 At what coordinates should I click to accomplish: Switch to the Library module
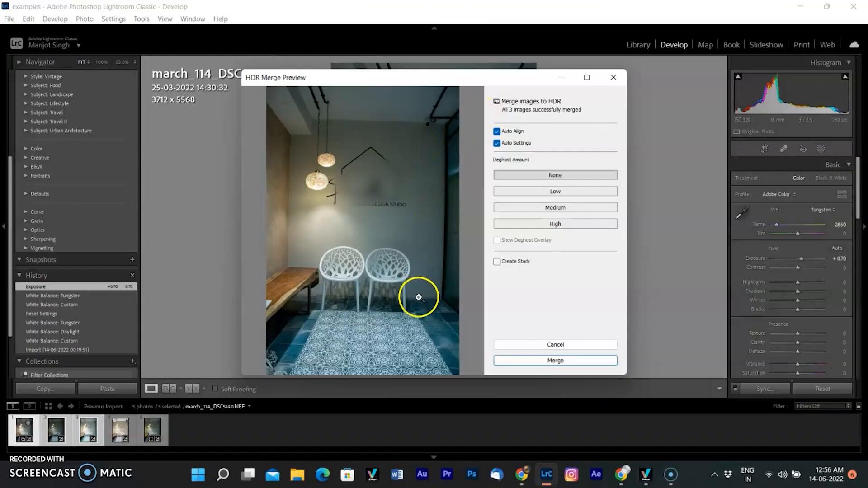click(638, 45)
